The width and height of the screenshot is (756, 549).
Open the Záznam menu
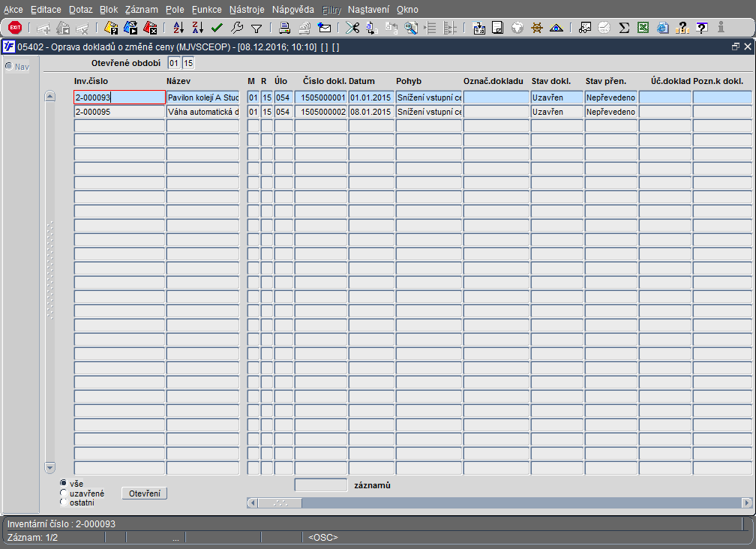tap(141, 10)
